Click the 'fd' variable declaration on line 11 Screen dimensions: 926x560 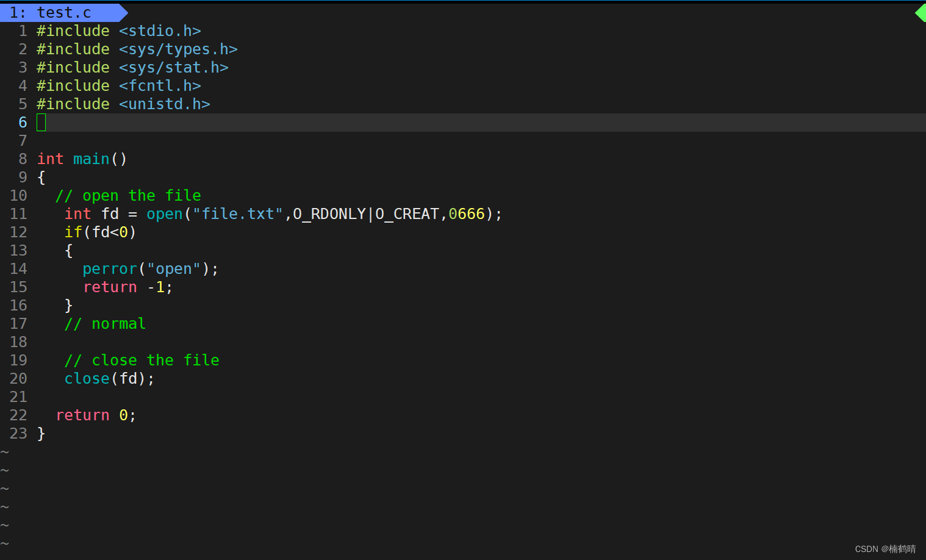tap(110, 214)
